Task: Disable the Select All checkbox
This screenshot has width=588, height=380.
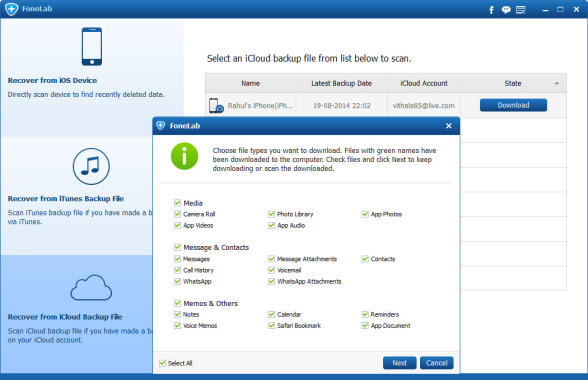Action: pyautogui.click(x=162, y=363)
